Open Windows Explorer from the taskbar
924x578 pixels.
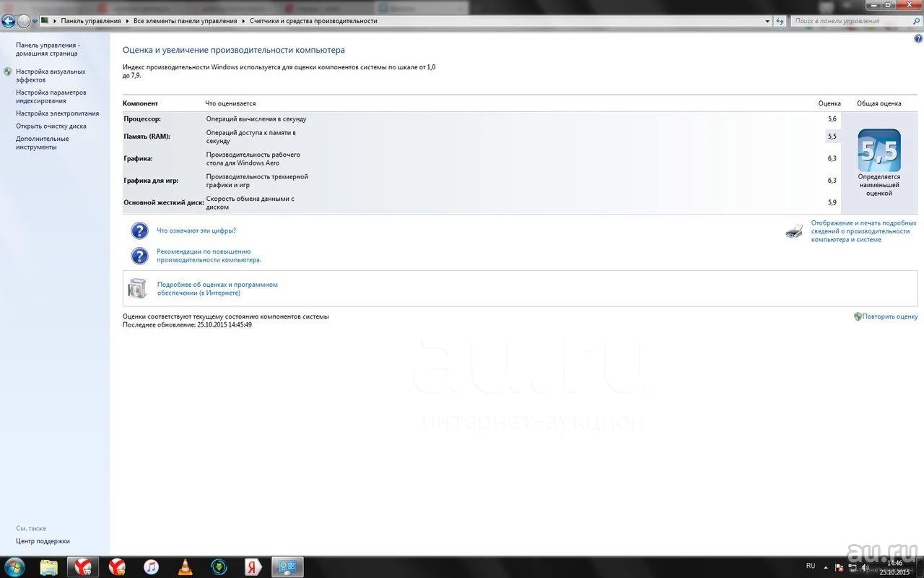tap(49, 566)
